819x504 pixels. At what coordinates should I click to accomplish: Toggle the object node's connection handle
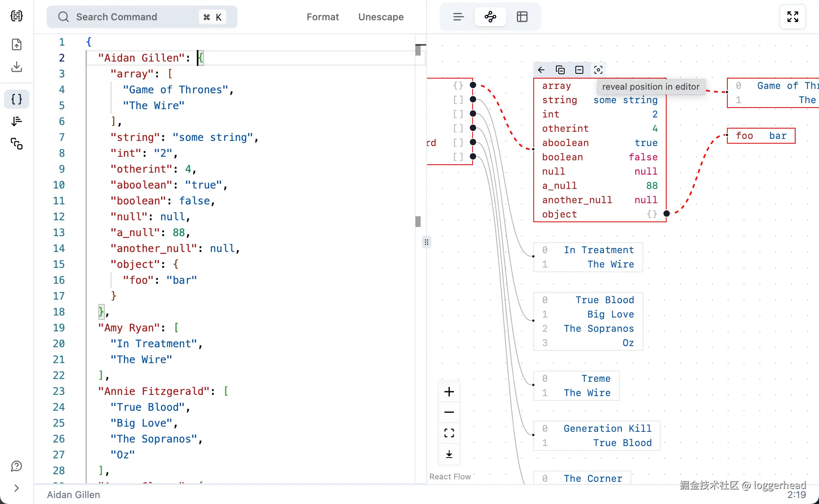point(667,214)
